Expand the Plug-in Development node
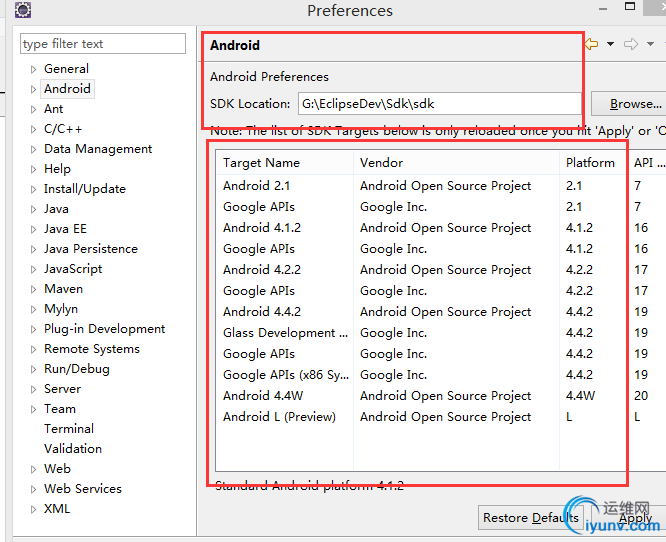The height and width of the screenshot is (542, 666). (33, 329)
